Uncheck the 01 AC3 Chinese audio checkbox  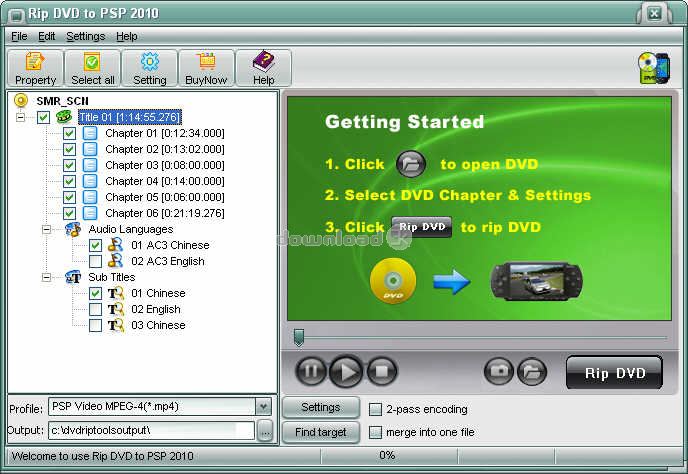[95, 245]
